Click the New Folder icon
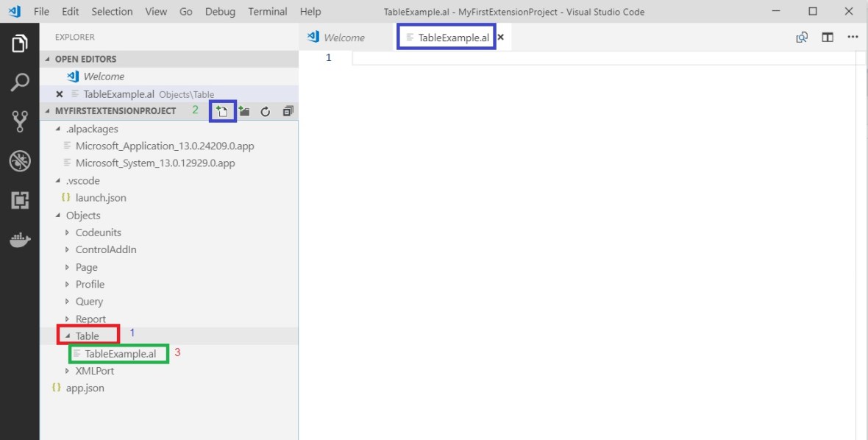 (x=244, y=111)
